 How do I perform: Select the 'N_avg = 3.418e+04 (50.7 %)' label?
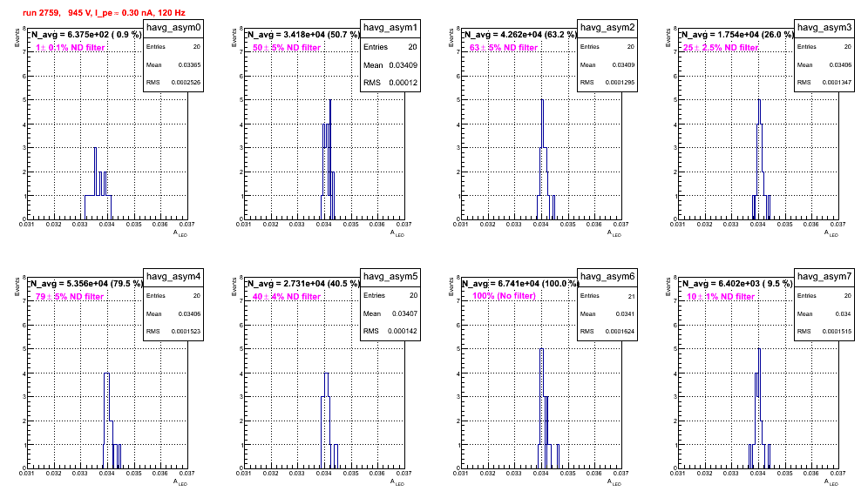pyautogui.click(x=303, y=34)
